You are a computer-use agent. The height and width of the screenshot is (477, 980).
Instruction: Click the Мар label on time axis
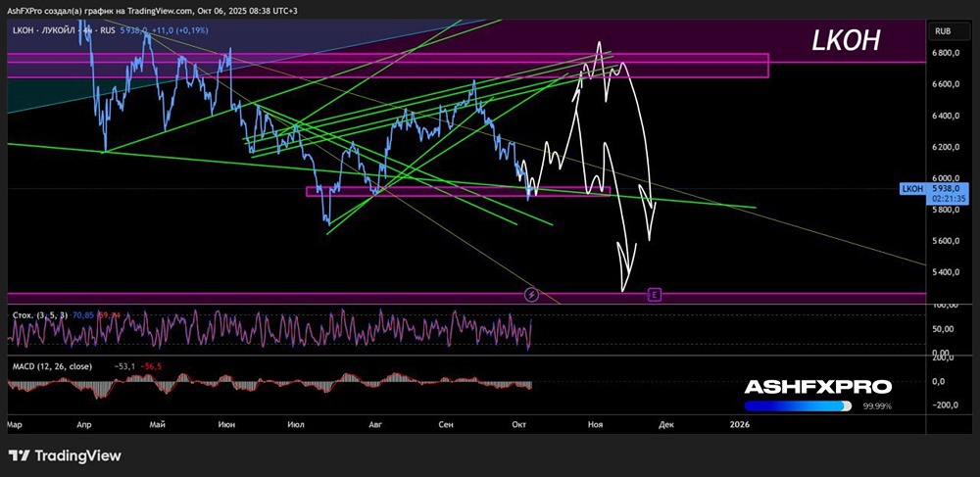(15, 425)
